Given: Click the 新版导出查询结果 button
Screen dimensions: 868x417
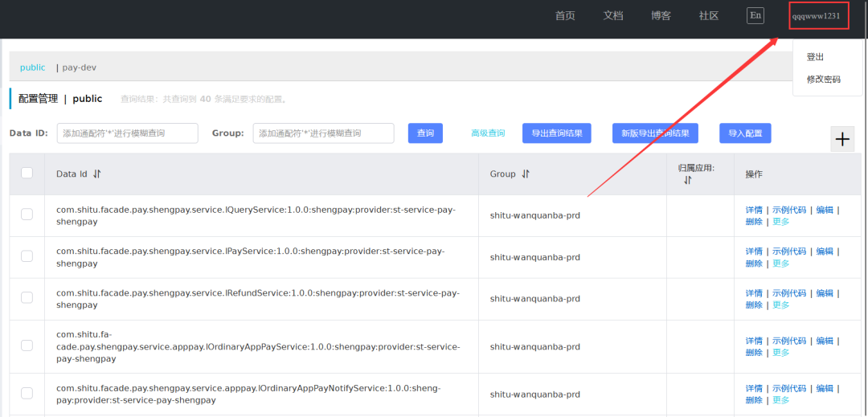Looking at the screenshot, I should pyautogui.click(x=655, y=133).
